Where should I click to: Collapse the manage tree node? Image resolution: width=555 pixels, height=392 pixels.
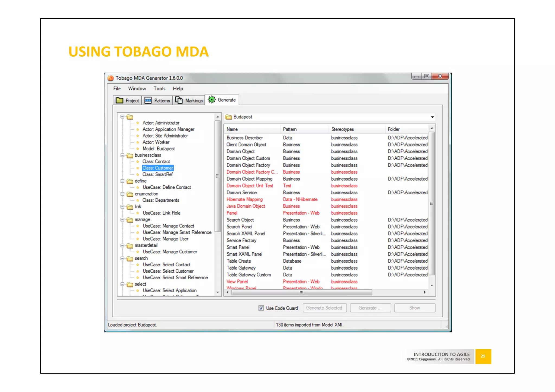tap(122, 220)
